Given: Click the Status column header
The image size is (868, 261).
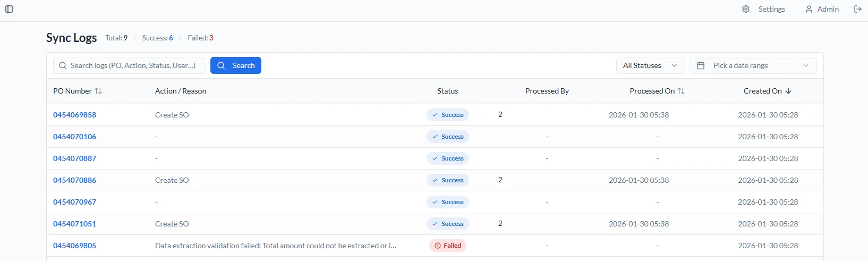Looking at the screenshot, I should [x=448, y=91].
